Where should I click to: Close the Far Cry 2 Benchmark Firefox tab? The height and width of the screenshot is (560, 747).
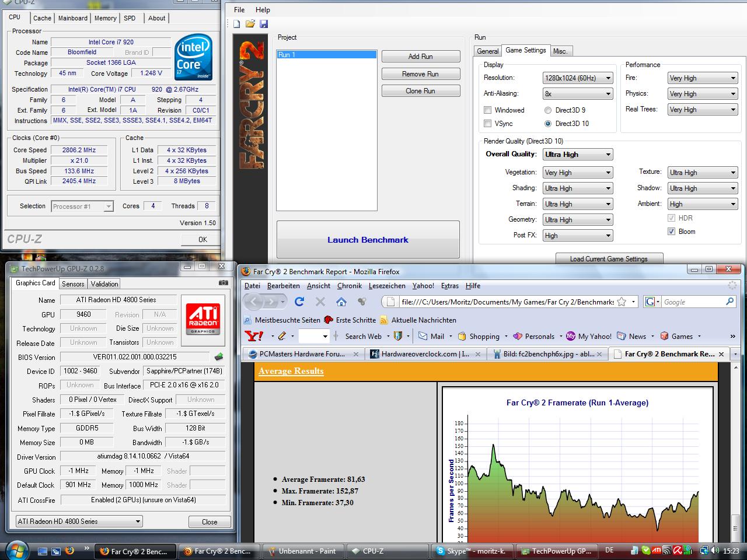pos(721,354)
